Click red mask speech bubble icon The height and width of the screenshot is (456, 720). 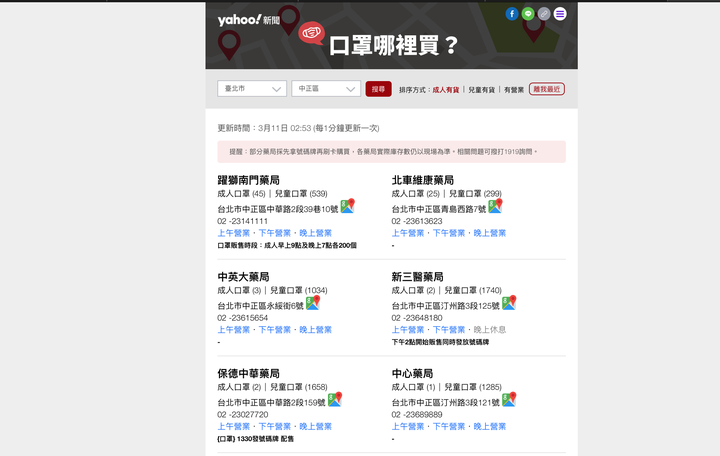tap(311, 34)
